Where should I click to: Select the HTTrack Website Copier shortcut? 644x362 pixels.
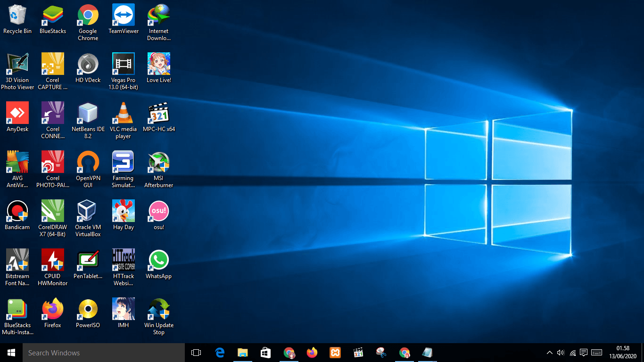124,267
